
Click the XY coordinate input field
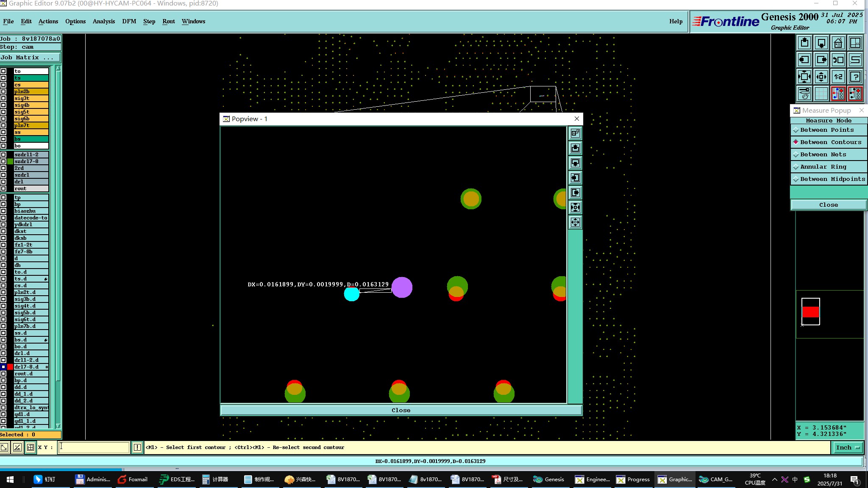coord(94,447)
